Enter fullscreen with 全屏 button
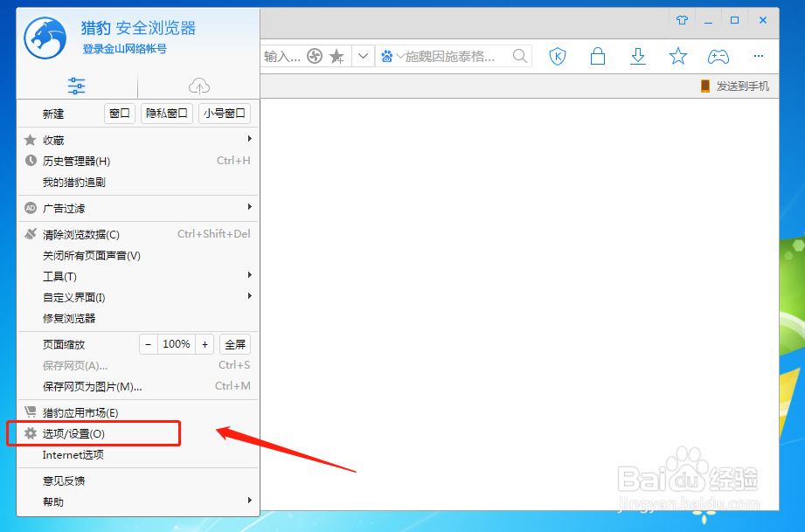 tap(235, 344)
